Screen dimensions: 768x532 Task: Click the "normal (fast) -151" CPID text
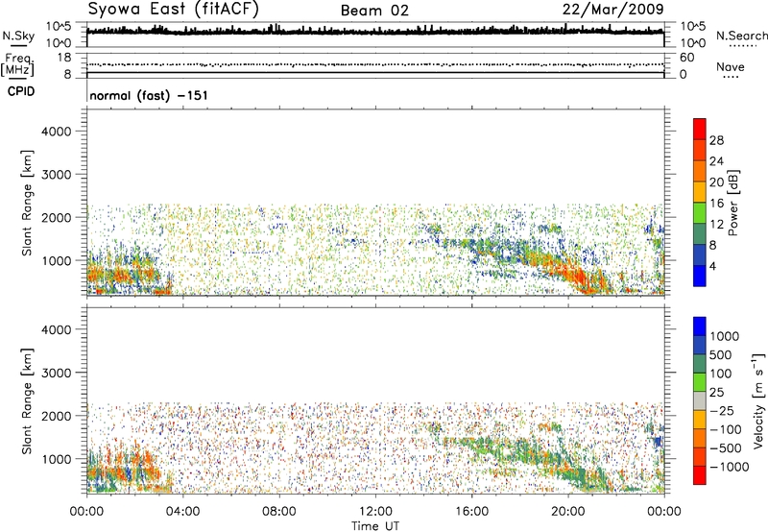point(149,95)
